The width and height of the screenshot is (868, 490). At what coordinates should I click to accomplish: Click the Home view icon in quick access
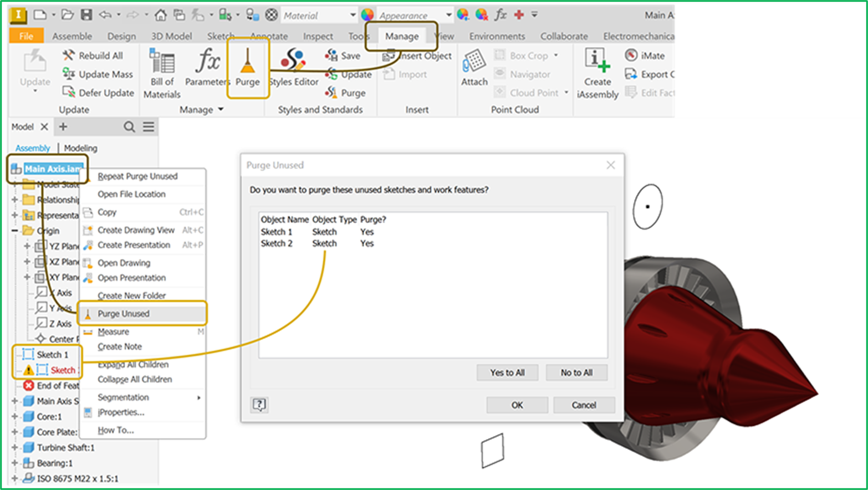161,15
